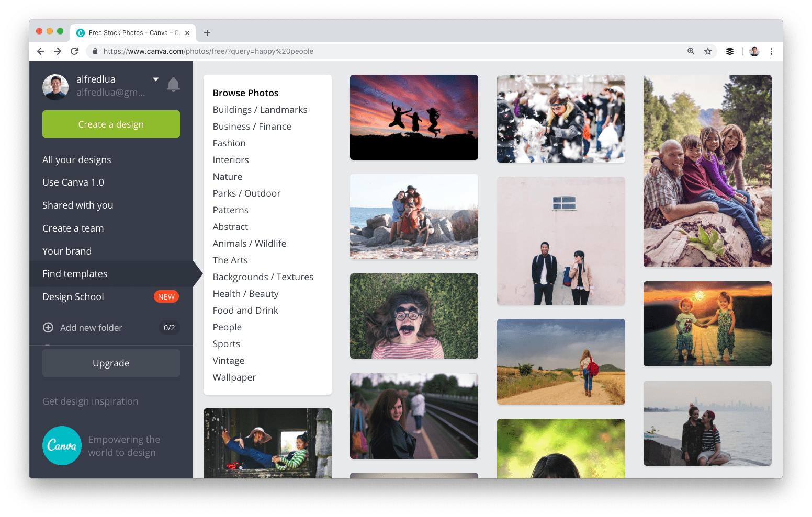
Task: Expand the account dropdown next to alfredlua
Action: tap(156, 79)
